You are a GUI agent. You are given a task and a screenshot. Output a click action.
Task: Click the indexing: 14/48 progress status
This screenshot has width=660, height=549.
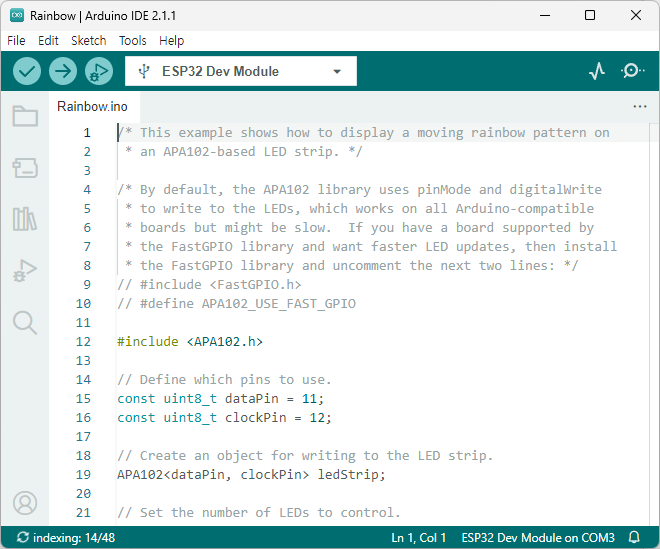(74, 538)
